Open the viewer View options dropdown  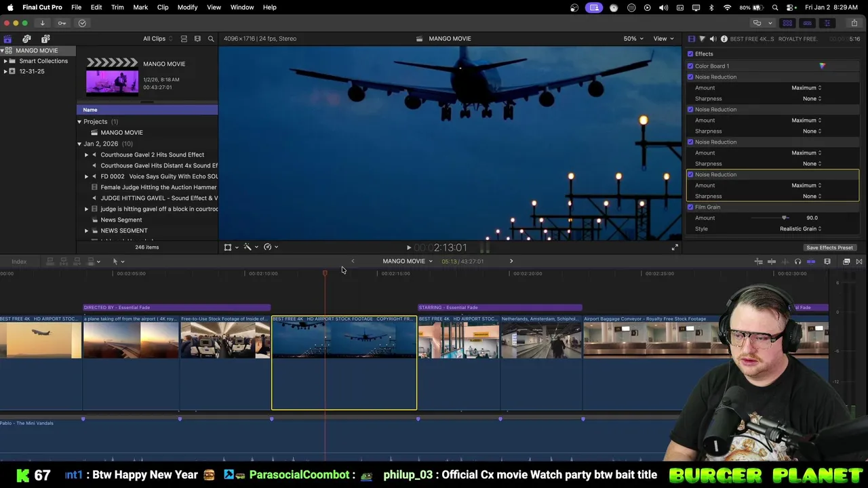663,39
